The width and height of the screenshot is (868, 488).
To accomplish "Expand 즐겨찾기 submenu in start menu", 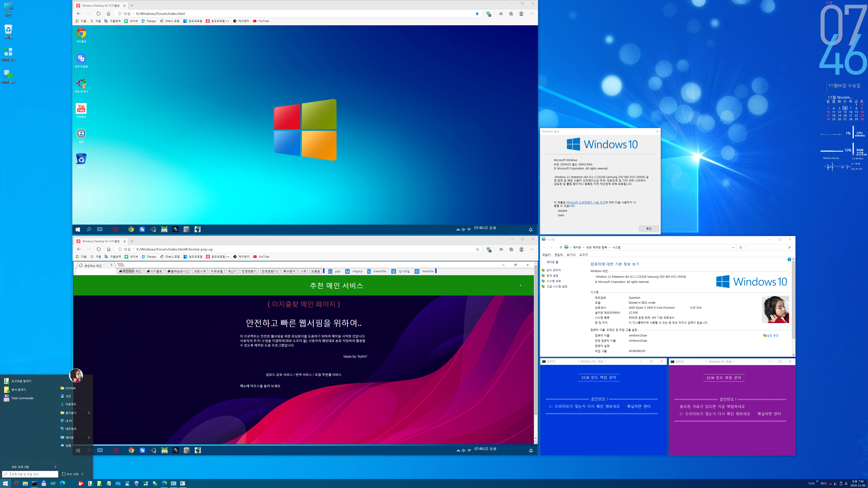I will coord(89,413).
